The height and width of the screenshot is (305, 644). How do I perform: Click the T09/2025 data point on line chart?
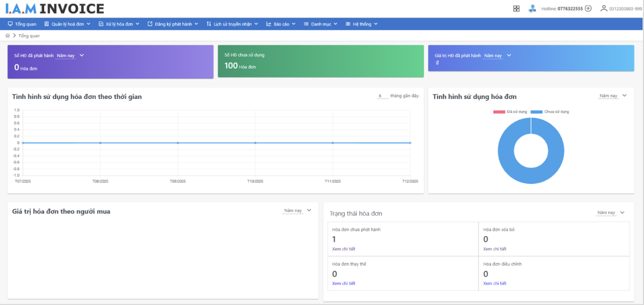tap(178, 143)
